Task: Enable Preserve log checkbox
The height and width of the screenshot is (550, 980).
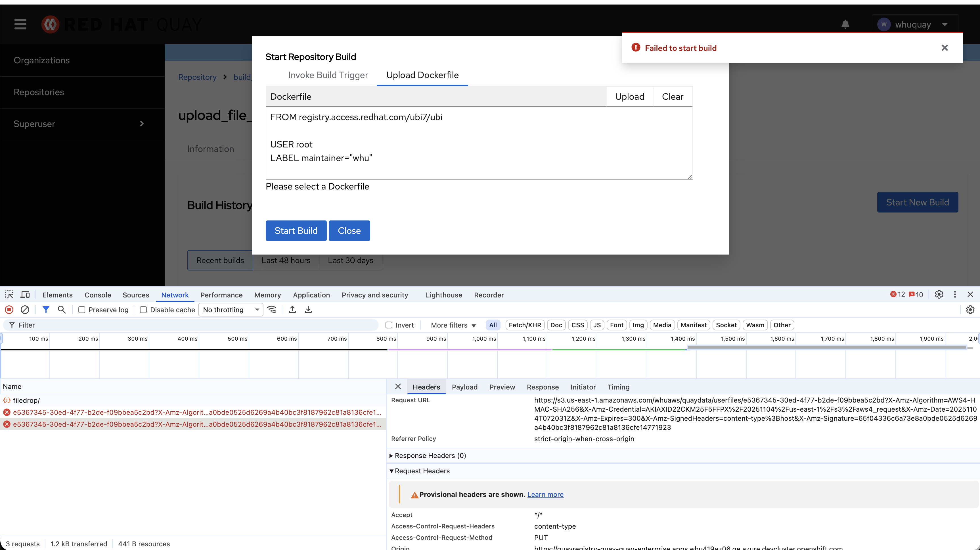Action: pyautogui.click(x=82, y=310)
